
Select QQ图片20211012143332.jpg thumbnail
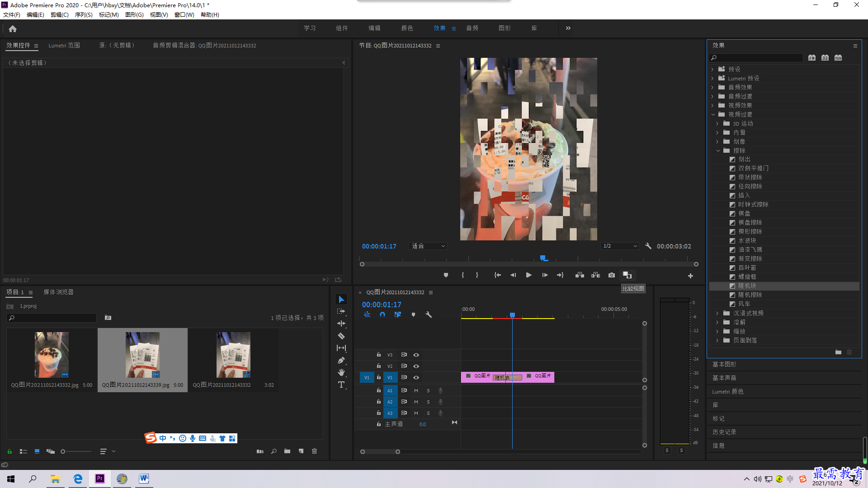pyautogui.click(x=52, y=355)
